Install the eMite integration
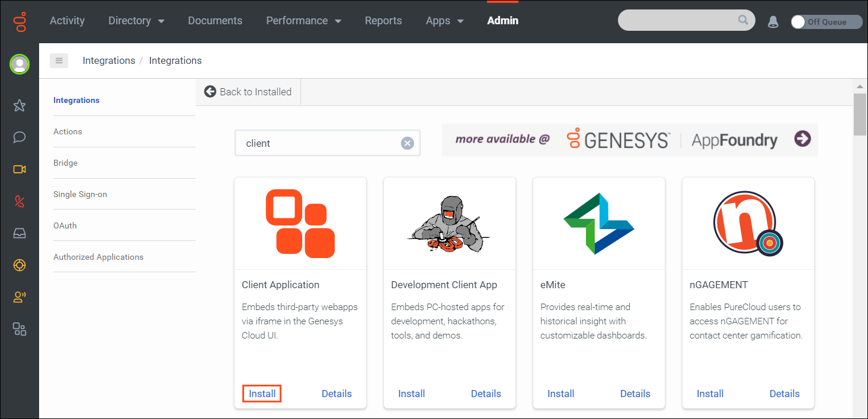 tap(560, 394)
